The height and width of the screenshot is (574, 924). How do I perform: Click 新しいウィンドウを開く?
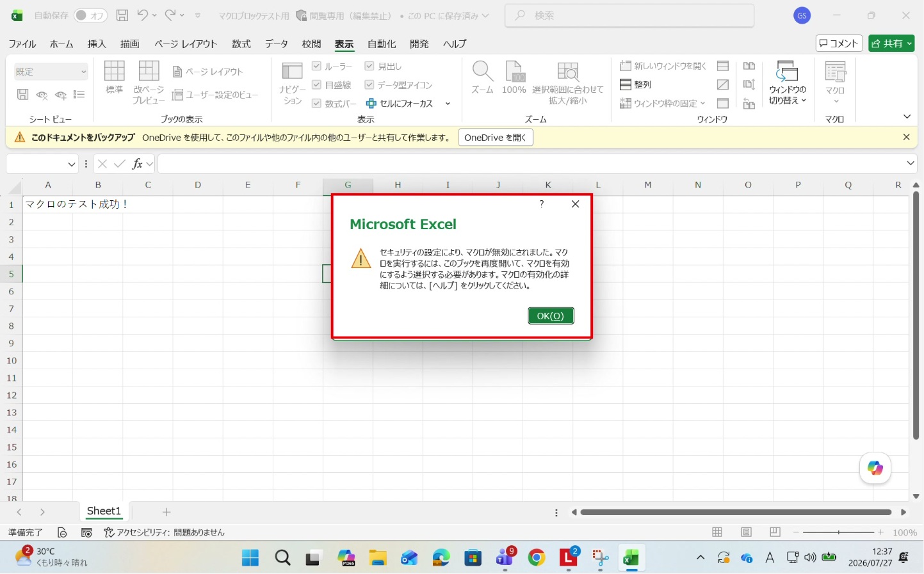click(x=663, y=66)
